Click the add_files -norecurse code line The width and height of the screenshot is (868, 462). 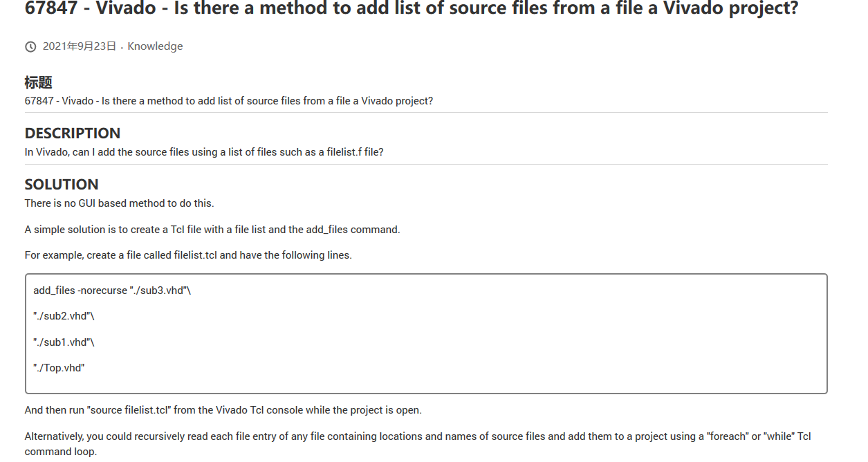click(x=112, y=290)
